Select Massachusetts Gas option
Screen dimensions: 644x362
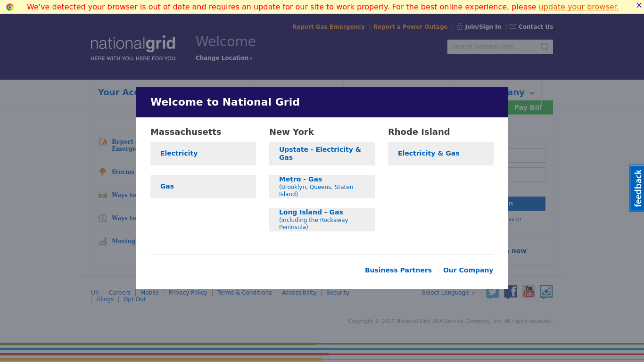tap(203, 187)
